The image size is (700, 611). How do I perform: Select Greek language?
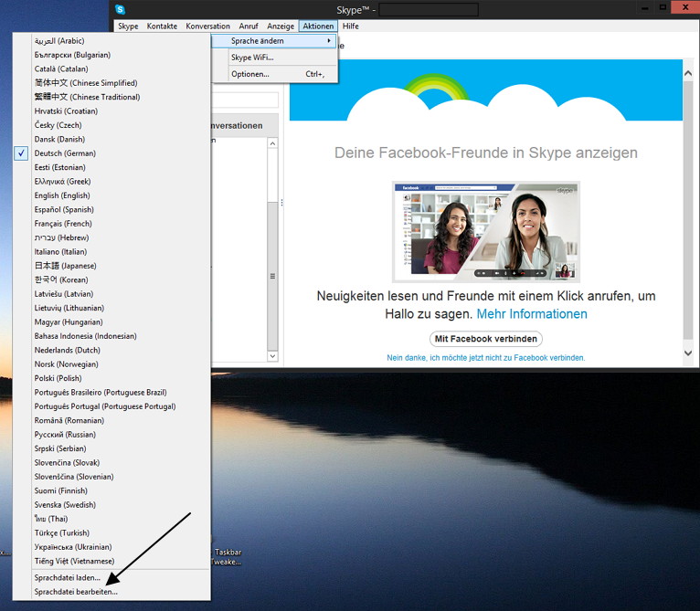coord(111,181)
